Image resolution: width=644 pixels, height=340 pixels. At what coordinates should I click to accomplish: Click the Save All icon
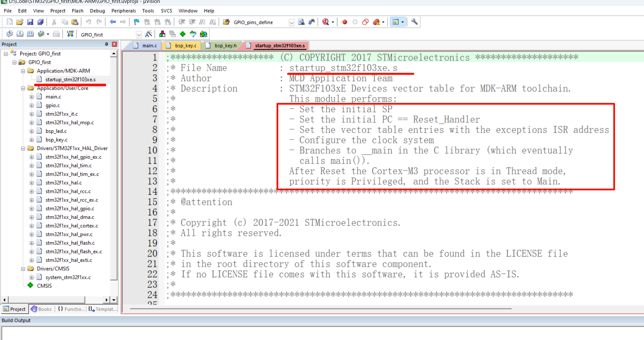pos(41,22)
